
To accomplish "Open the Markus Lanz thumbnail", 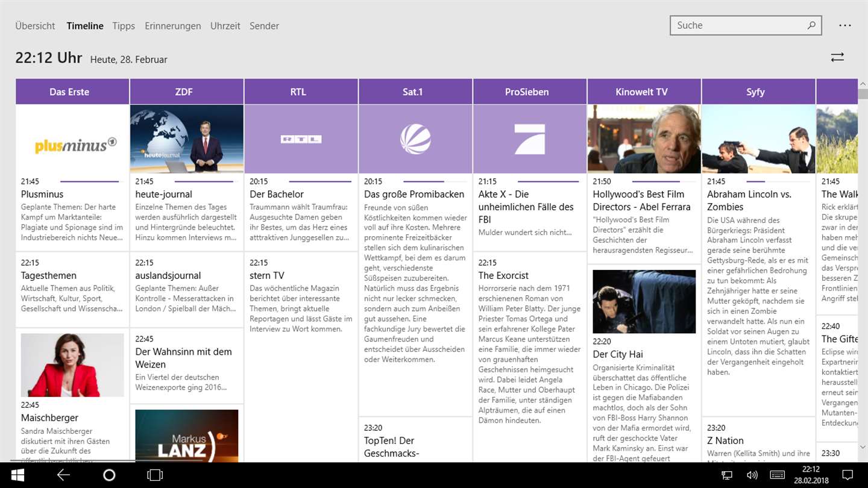I will point(187,436).
